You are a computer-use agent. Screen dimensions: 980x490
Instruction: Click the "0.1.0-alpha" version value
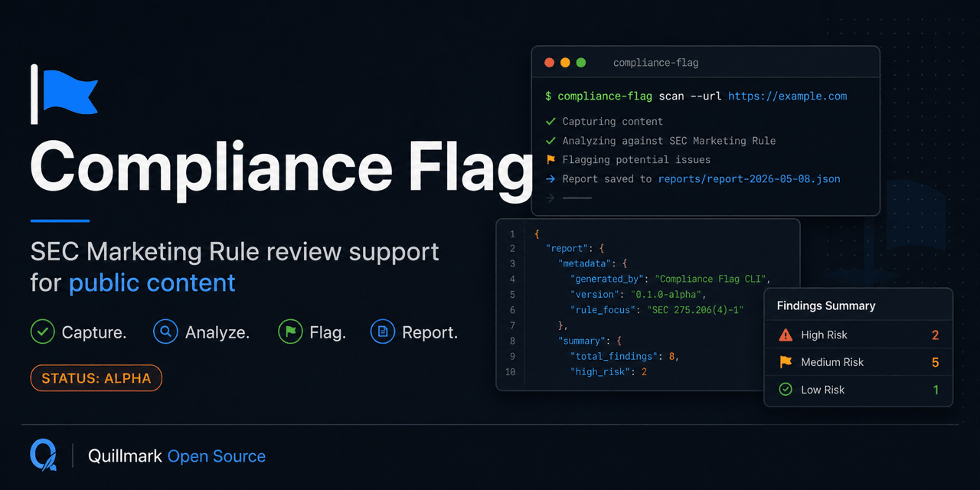pos(668,295)
